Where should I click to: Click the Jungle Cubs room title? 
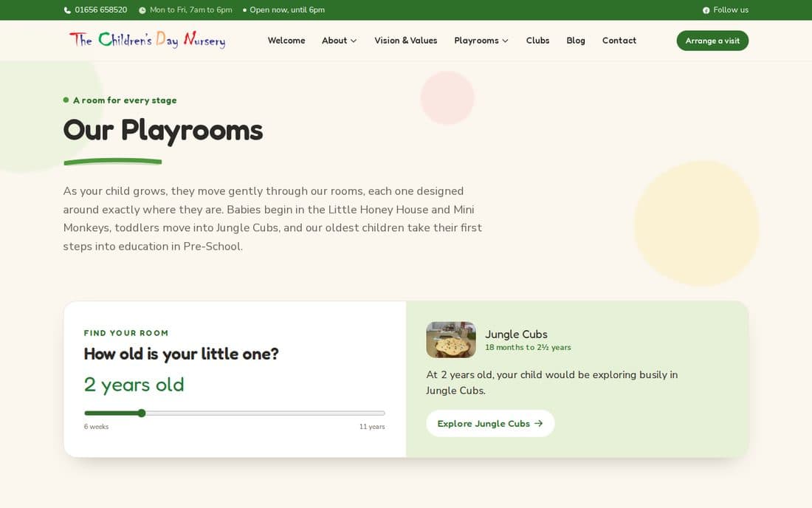[516, 334]
